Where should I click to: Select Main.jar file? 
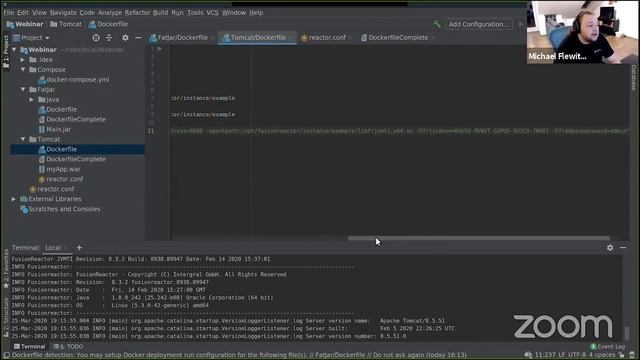pos(55,129)
